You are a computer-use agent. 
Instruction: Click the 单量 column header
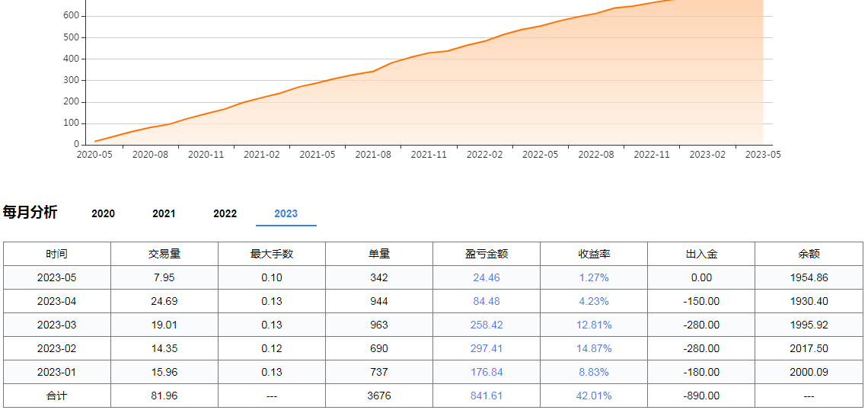[379, 255]
